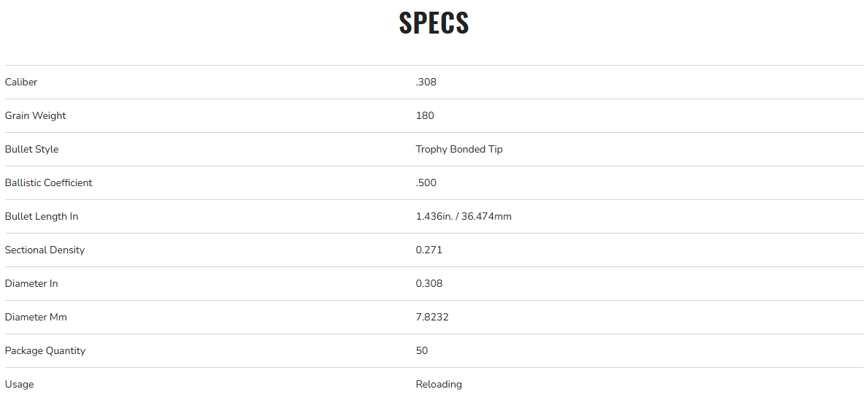Screen dimensions: 868x400
Task: Click the Bullet Length In label
Action: pyautogui.click(x=42, y=217)
